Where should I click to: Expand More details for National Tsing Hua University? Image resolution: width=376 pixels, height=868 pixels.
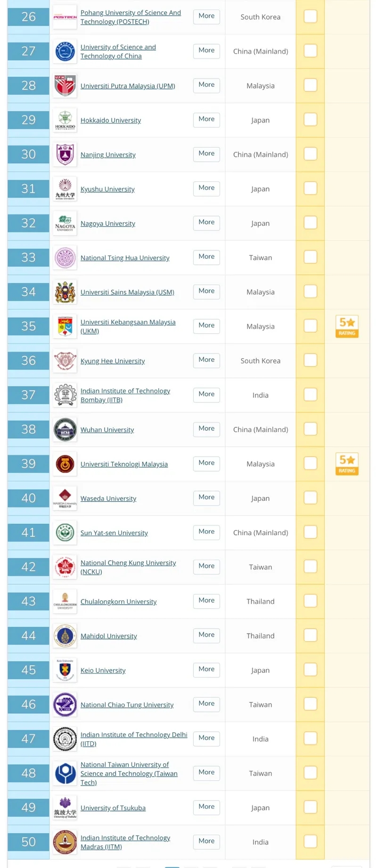tap(206, 257)
